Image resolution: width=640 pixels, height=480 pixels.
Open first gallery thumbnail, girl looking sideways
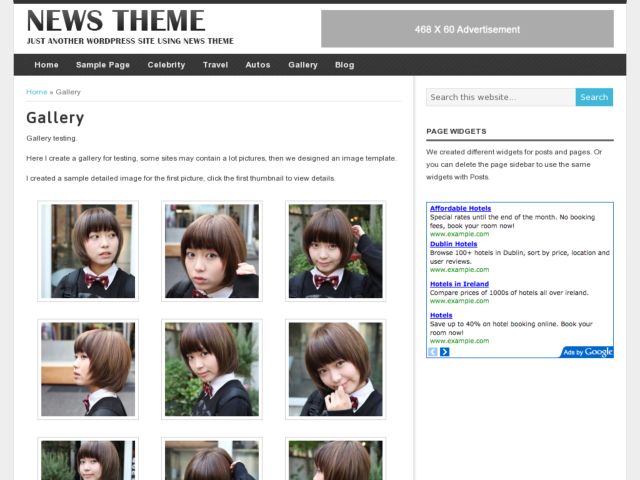(x=88, y=251)
